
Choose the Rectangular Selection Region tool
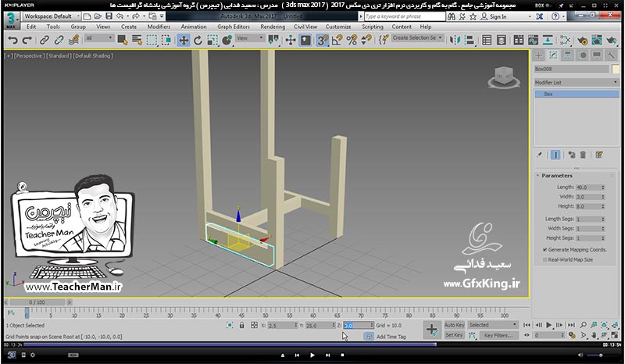[152, 40]
